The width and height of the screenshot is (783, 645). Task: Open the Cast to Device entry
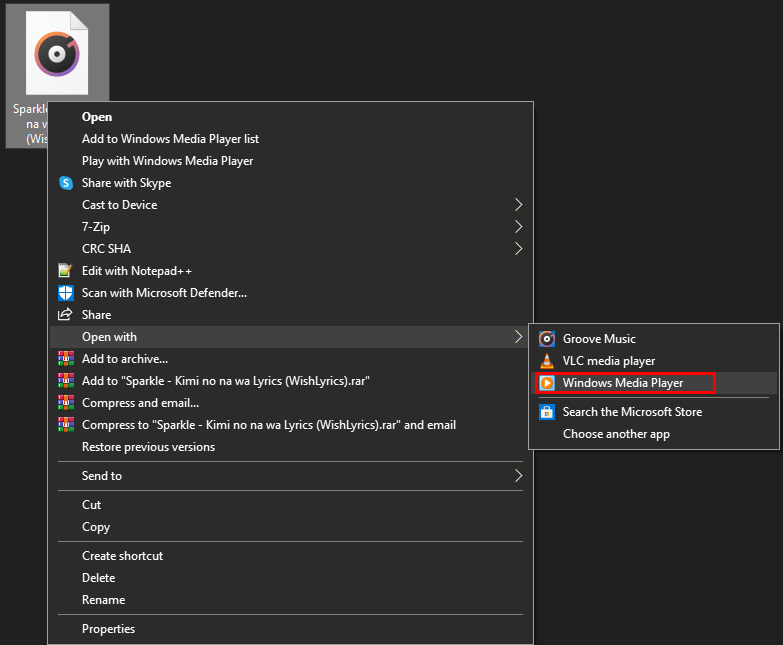pyautogui.click(x=291, y=205)
